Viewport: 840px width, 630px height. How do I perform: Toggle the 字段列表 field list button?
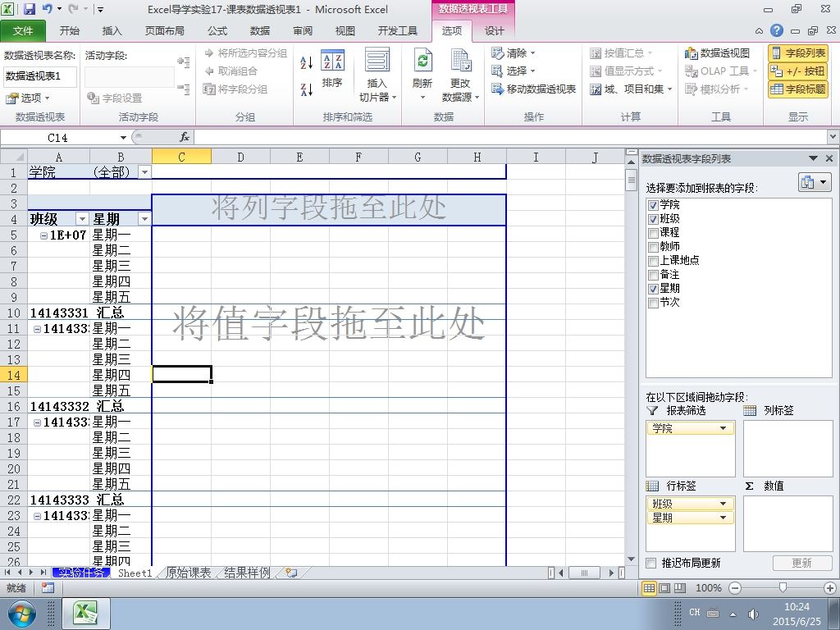pos(798,53)
